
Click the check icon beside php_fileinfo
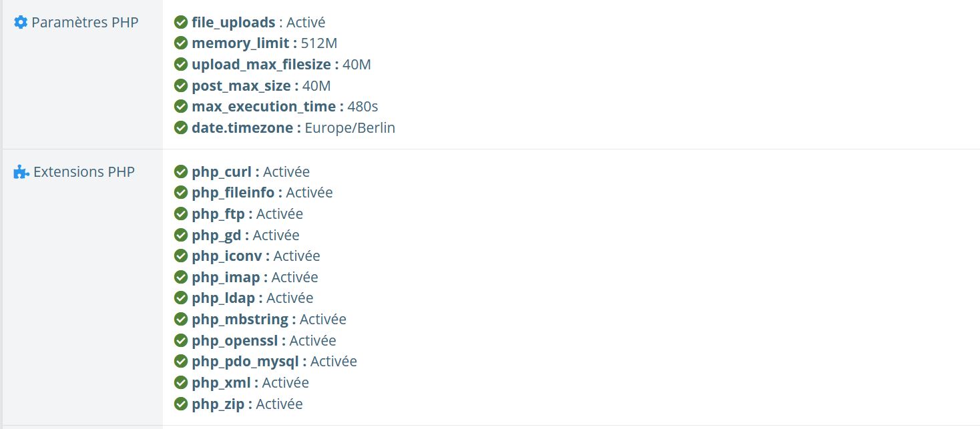pos(180,193)
